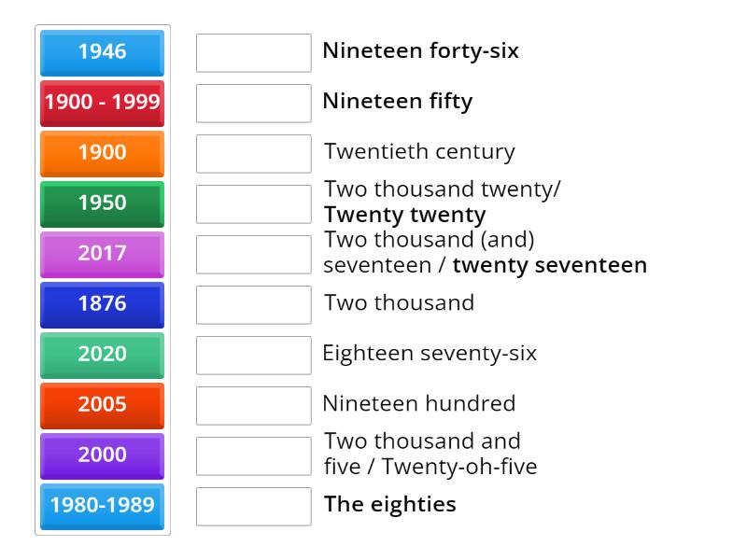This screenshot has width=747, height=560.
Task: Pick the orange 1900 tile
Action: point(102,153)
